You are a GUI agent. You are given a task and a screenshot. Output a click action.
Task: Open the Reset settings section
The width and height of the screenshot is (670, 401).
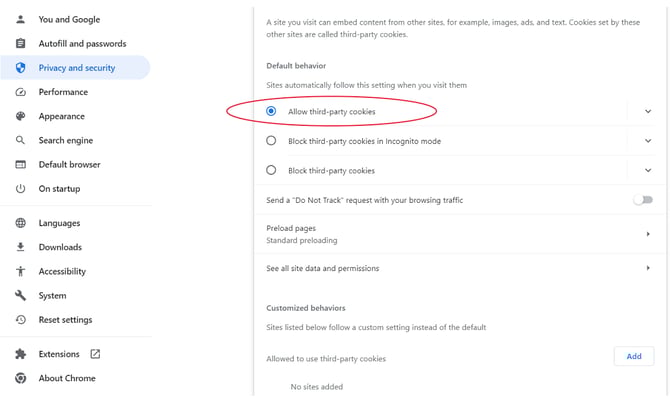click(x=65, y=320)
